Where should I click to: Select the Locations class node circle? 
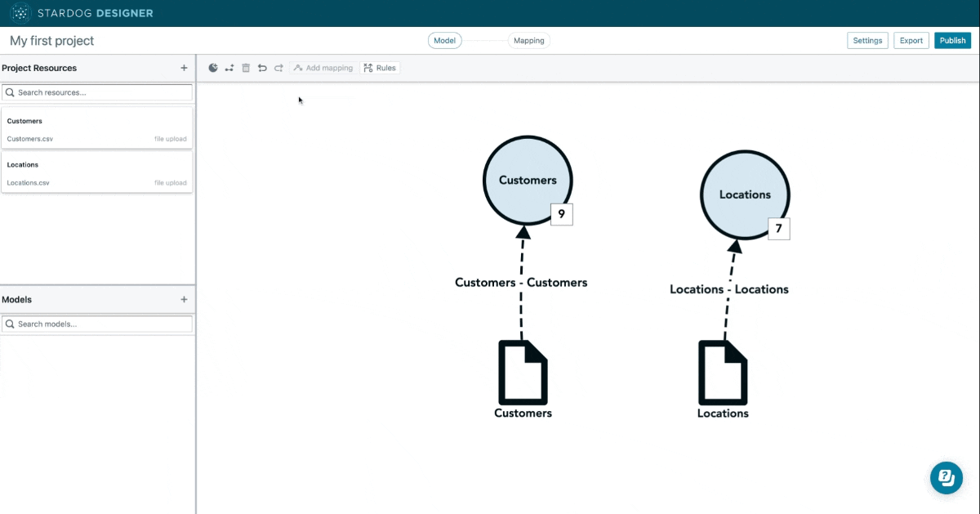[x=745, y=194]
